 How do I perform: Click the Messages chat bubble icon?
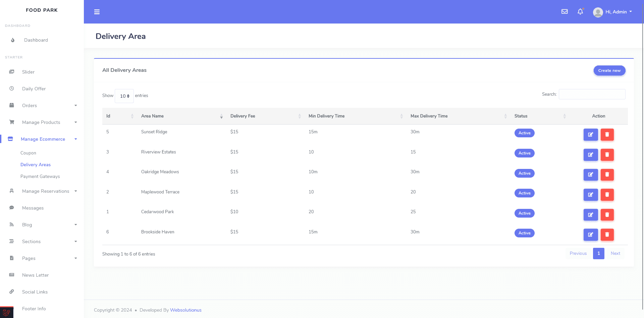(x=12, y=208)
